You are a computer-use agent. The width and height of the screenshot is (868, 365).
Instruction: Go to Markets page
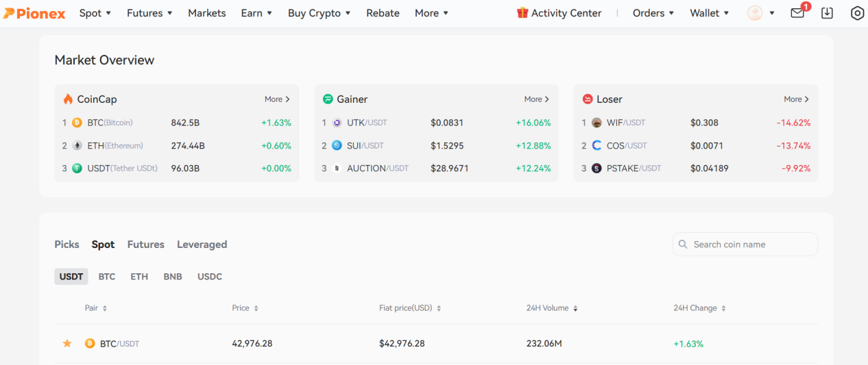click(207, 13)
